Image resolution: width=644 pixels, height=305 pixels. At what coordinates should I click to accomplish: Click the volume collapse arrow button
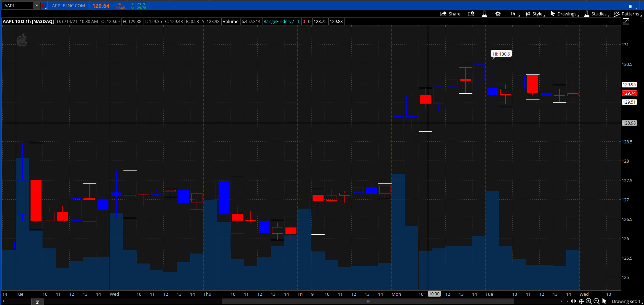[x=37, y=302]
